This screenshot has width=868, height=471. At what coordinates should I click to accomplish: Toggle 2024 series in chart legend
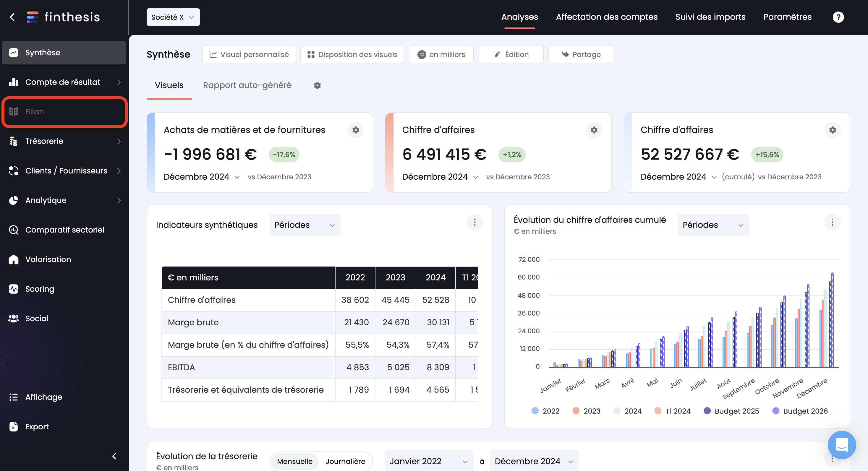point(627,411)
